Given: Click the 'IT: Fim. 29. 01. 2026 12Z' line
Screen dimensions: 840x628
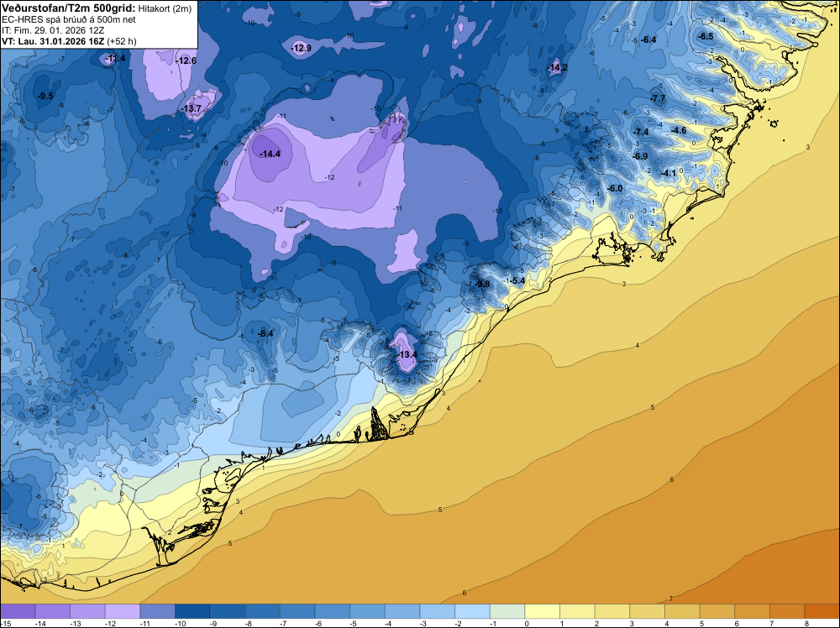Looking at the screenshot, I should (x=53, y=30).
